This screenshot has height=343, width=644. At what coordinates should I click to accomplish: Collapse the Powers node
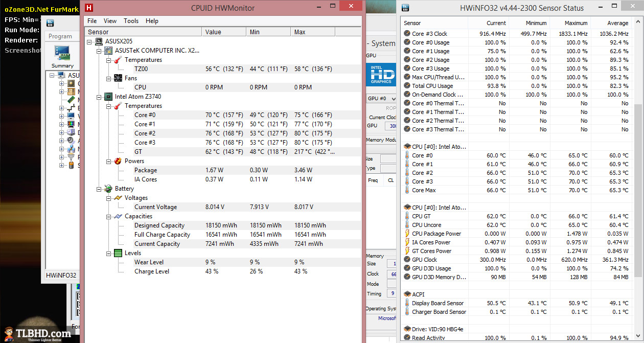pyautogui.click(x=109, y=161)
